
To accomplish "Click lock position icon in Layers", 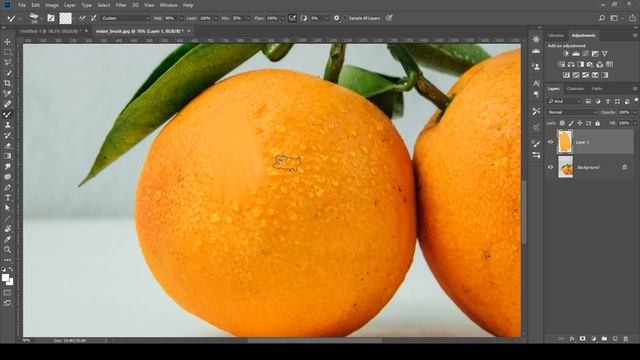I will click(x=580, y=123).
